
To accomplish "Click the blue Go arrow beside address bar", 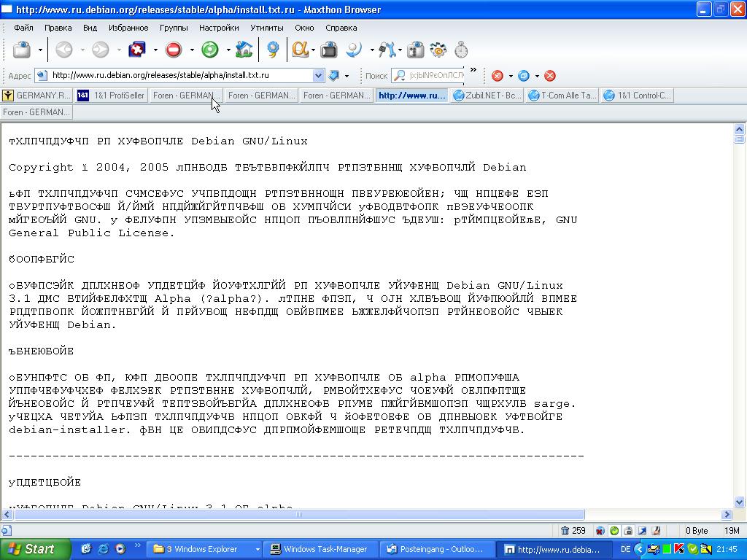I will pyautogui.click(x=334, y=75).
